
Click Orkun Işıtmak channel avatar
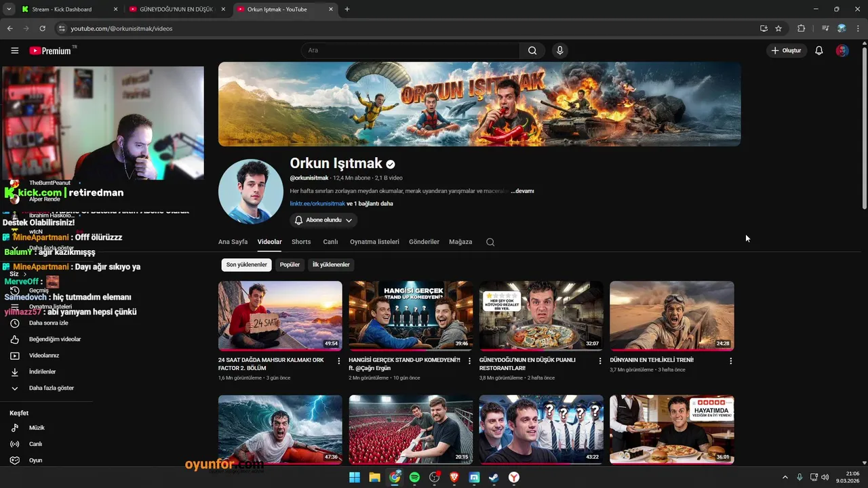click(251, 192)
